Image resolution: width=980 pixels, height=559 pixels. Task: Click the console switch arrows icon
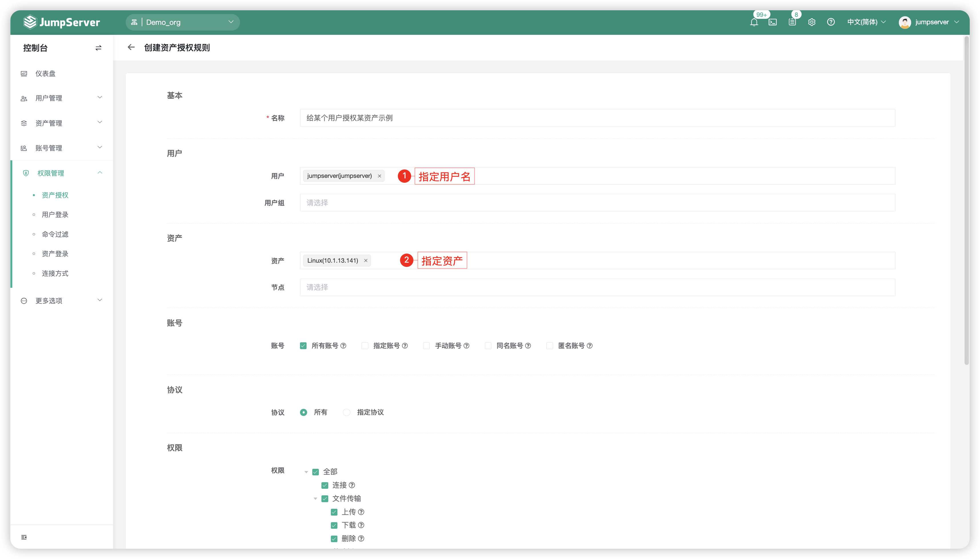[x=98, y=48]
